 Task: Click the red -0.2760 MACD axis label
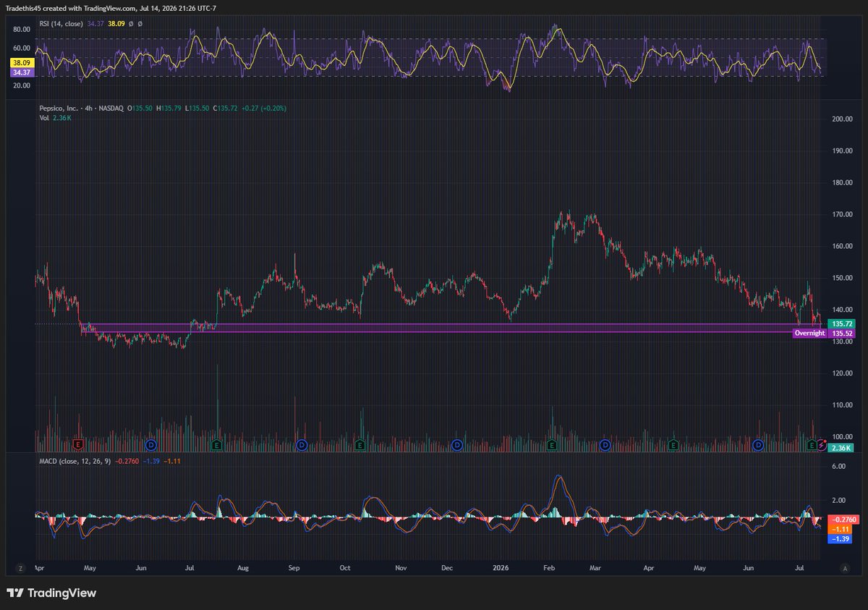pos(843,520)
